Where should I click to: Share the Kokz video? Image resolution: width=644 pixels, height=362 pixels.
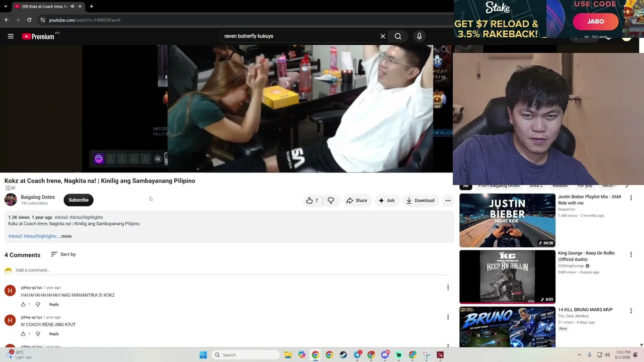pos(356,201)
